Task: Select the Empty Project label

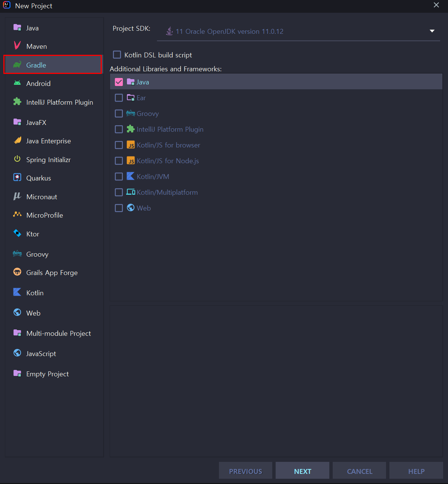Action: coord(47,374)
